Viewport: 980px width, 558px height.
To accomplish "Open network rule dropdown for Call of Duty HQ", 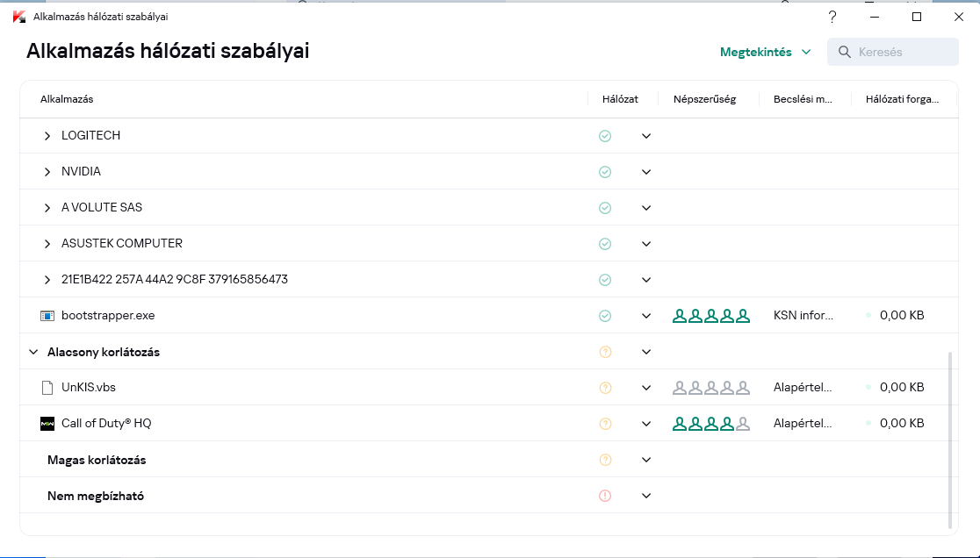I will (x=646, y=424).
